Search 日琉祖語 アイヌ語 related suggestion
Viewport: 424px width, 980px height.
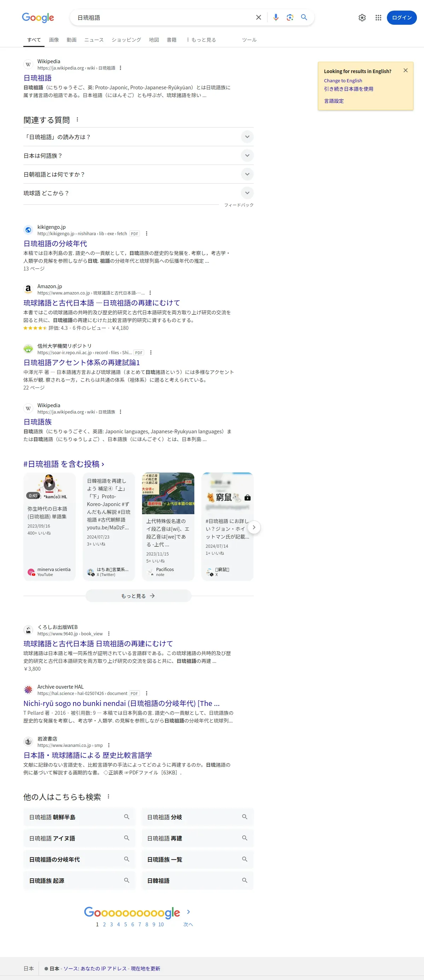pyautogui.click(x=79, y=838)
